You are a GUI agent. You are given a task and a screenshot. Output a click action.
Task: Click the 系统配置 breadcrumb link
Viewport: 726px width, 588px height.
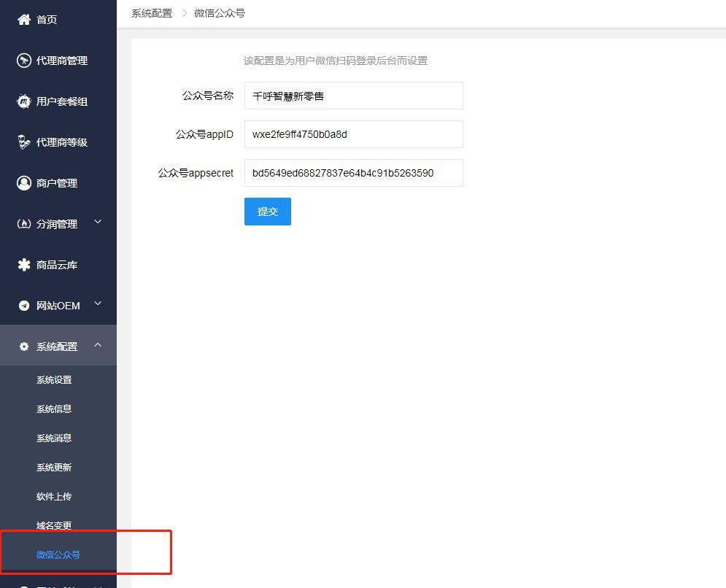point(151,12)
